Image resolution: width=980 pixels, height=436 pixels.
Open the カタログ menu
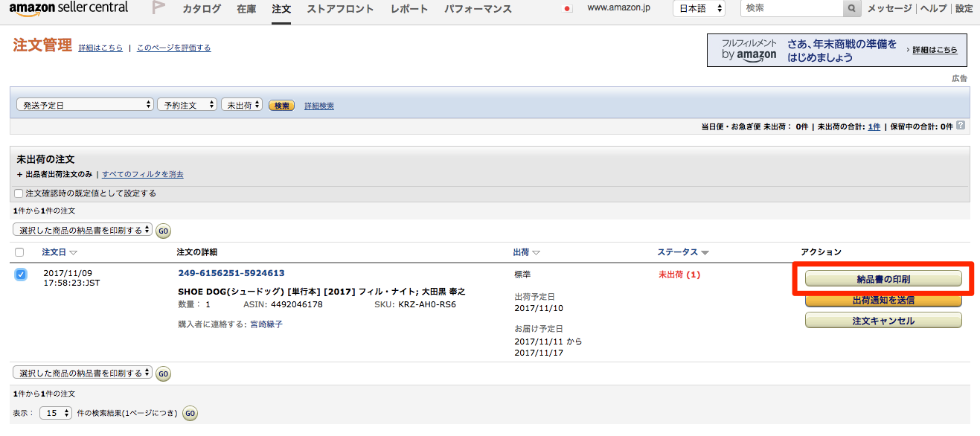click(202, 9)
